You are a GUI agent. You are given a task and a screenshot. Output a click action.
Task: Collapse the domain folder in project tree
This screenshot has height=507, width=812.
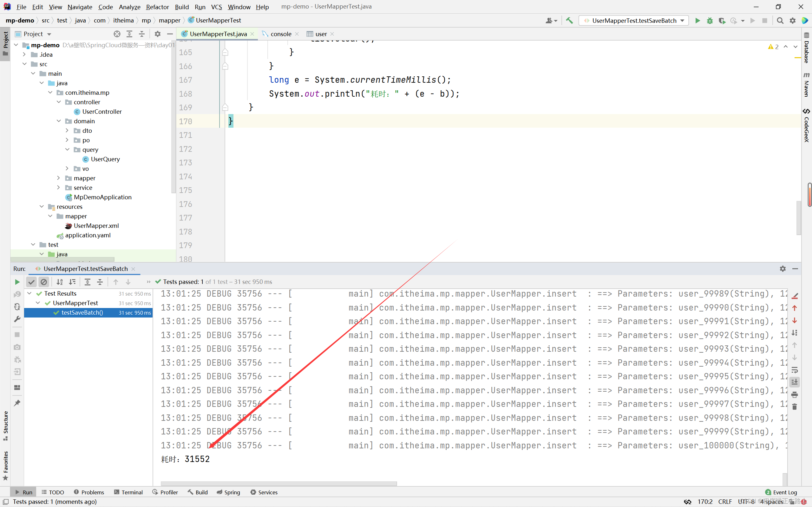[59, 121]
